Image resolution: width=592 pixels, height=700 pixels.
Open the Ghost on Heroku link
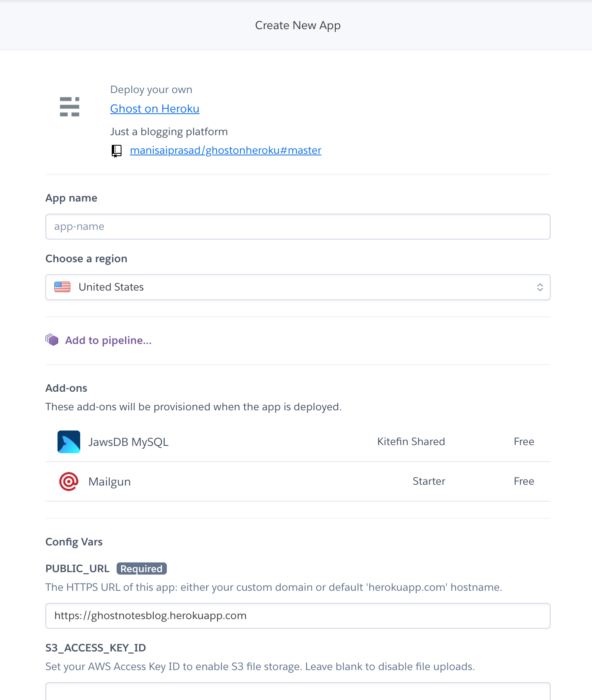[x=155, y=109]
